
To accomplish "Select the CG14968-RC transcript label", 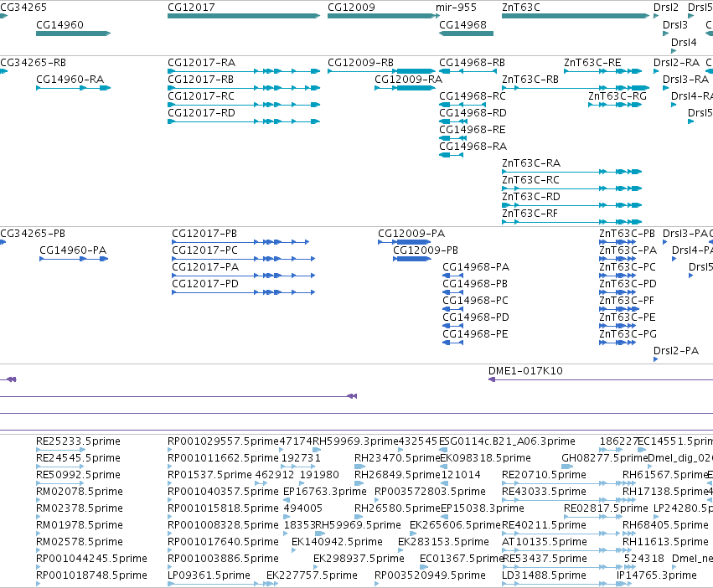I will (473, 96).
